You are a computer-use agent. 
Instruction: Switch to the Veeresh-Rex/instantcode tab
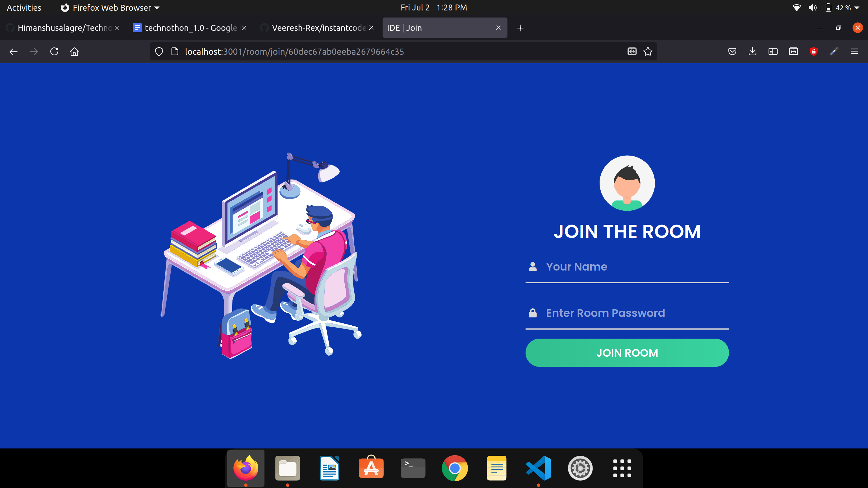point(318,28)
